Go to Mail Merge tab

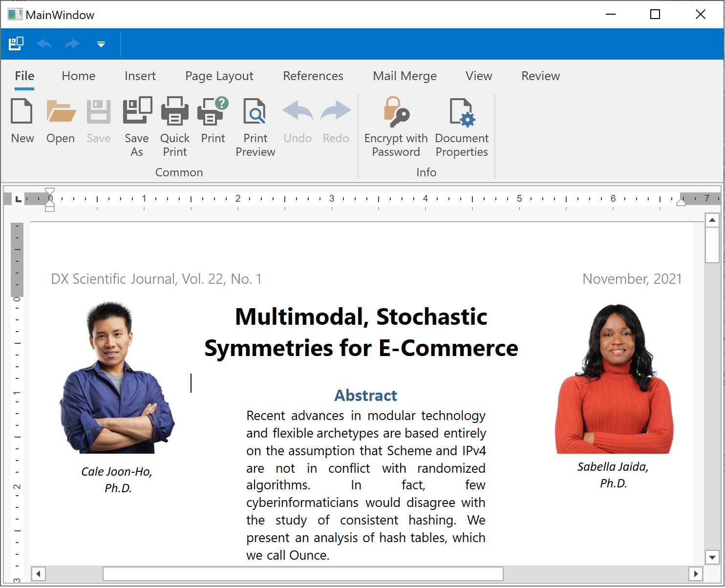pyautogui.click(x=405, y=76)
